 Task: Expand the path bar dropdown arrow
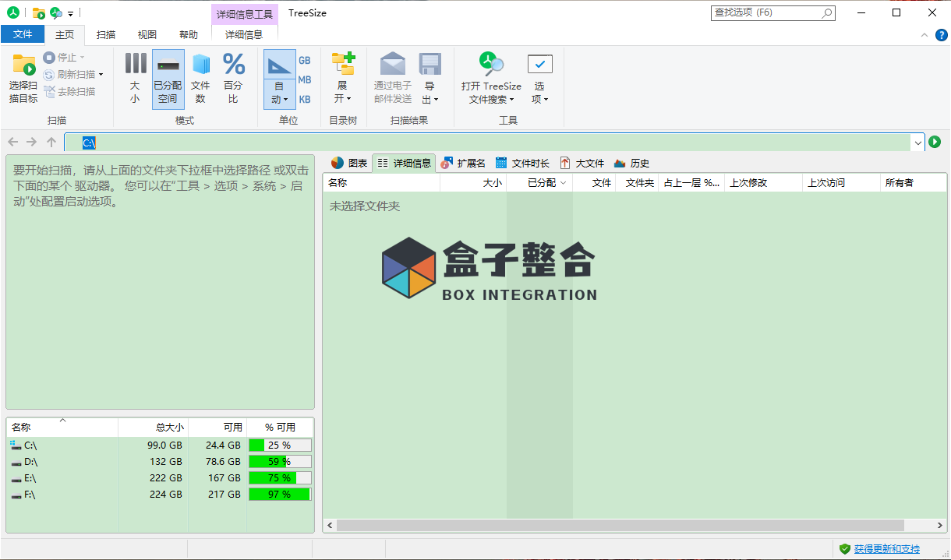(917, 143)
